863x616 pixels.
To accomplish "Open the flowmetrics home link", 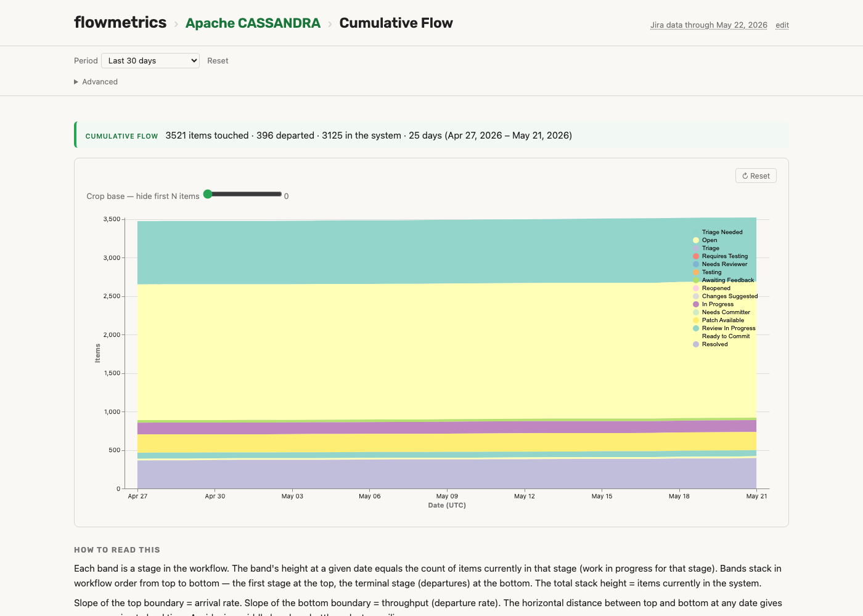I will point(120,23).
